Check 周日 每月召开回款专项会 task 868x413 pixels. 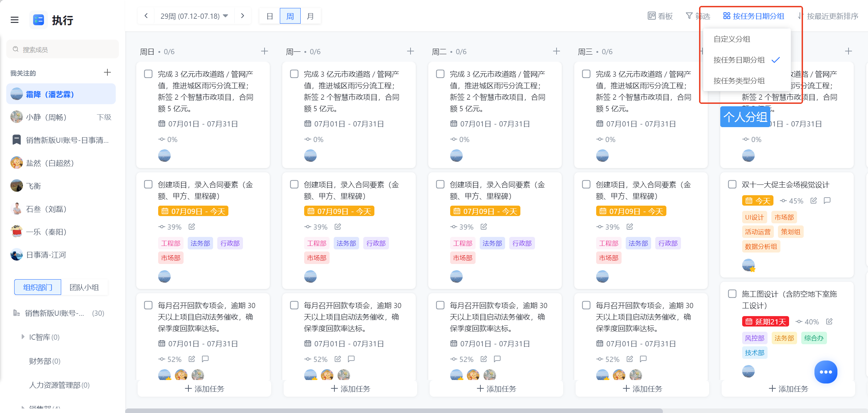(x=148, y=305)
